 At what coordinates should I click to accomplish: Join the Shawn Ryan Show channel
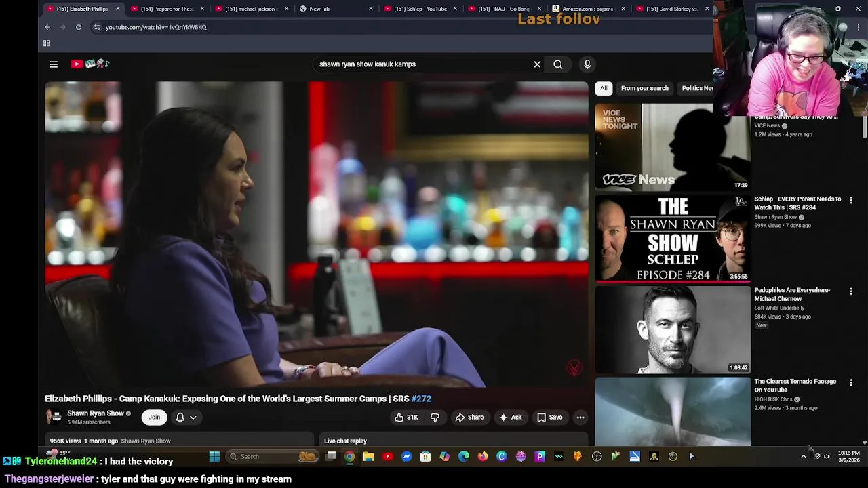155,418
